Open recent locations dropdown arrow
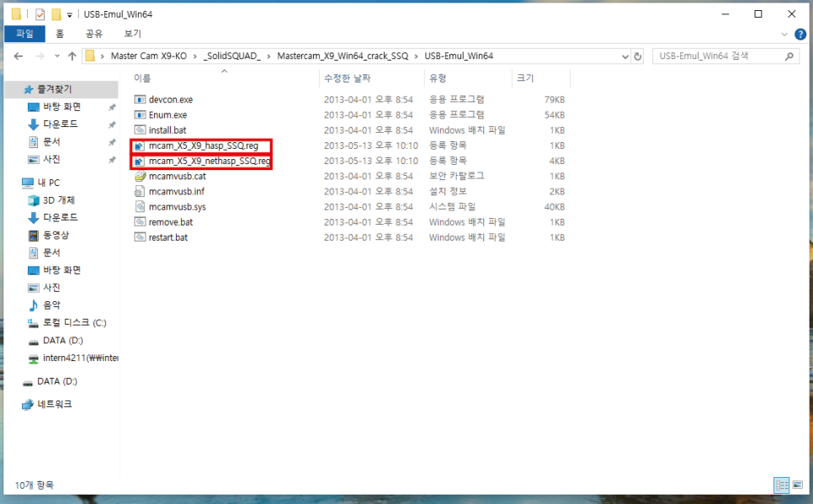813x504 pixels. click(x=56, y=56)
